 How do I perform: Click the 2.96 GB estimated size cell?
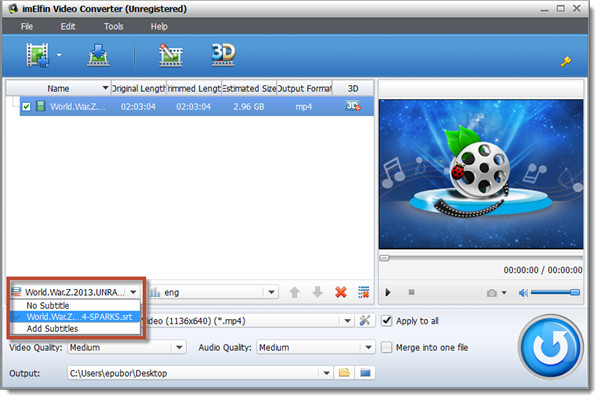249,106
